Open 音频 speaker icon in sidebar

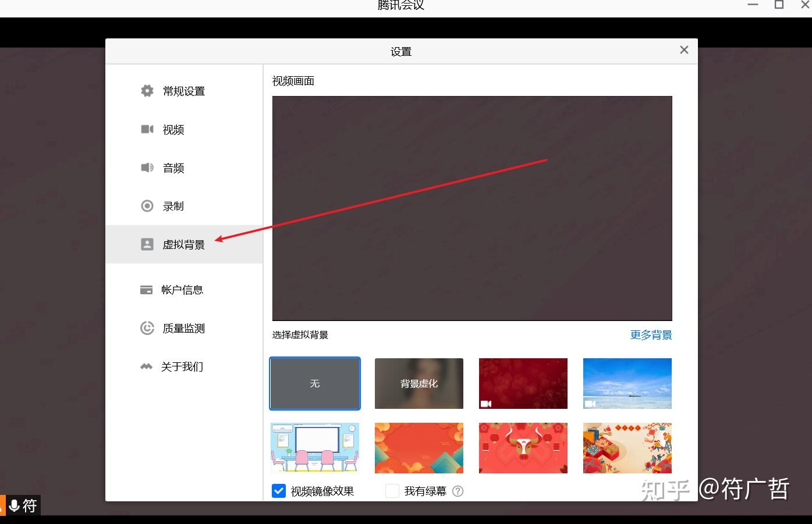[147, 167]
